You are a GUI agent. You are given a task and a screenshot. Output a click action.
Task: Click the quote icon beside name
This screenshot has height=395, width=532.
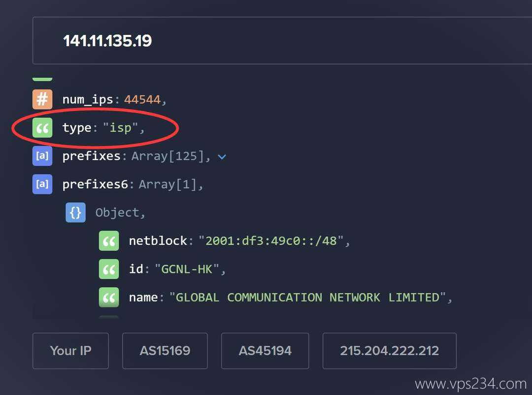point(109,297)
